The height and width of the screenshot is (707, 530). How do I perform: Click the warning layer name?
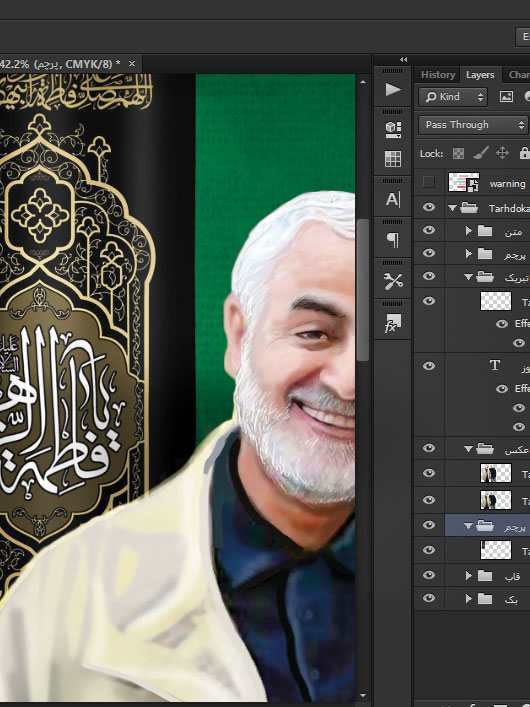tap(507, 184)
